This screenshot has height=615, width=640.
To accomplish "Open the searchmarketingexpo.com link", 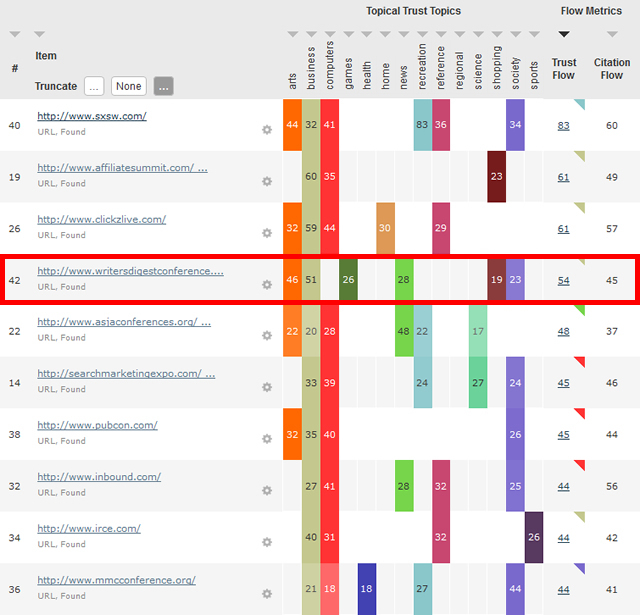I will click(x=126, y=373).
